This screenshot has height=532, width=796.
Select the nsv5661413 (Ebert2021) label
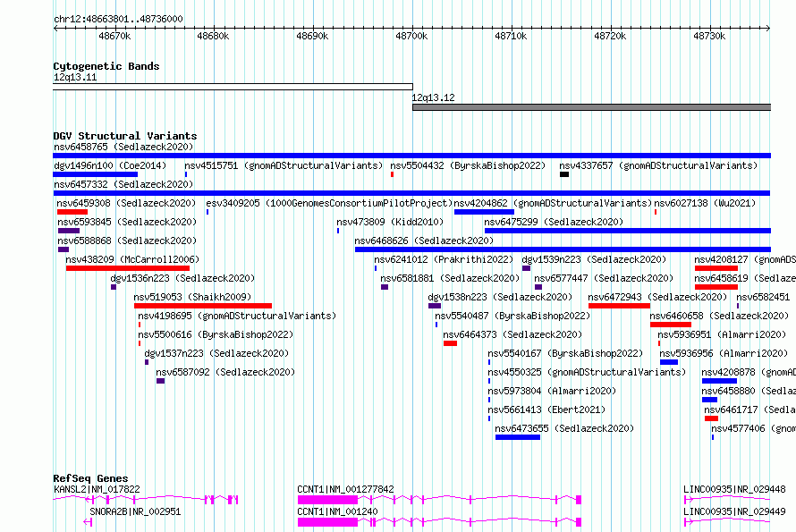pyautogui.click(x=546, y=410)
